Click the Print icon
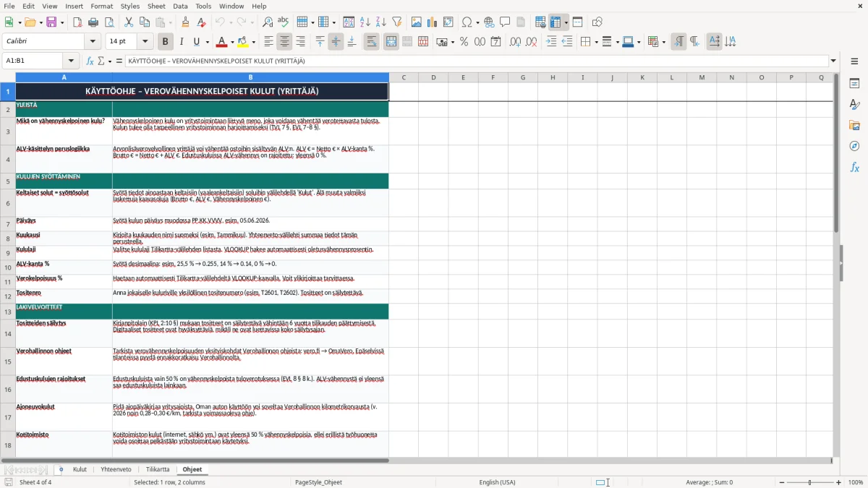The height and width of the screenshot is (488, 868). (93, 22)
